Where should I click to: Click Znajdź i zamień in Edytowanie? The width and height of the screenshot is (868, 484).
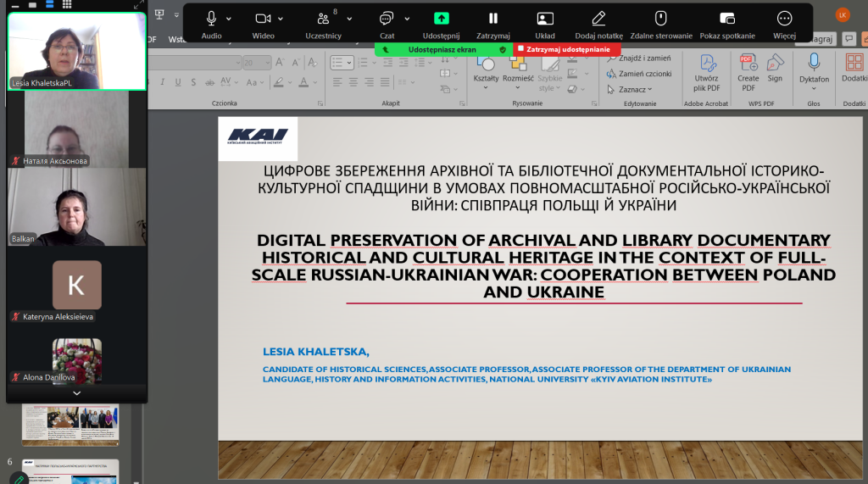[637, 58]
